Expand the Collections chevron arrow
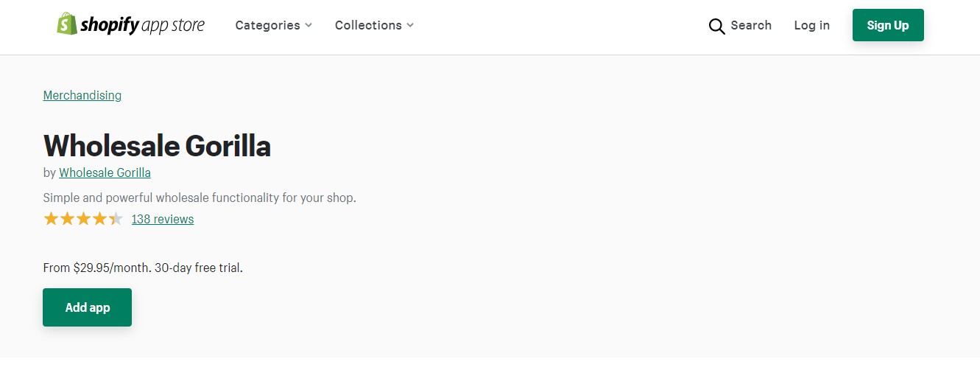The height and width of the screenshot is (387, 980). click(410, 26)
